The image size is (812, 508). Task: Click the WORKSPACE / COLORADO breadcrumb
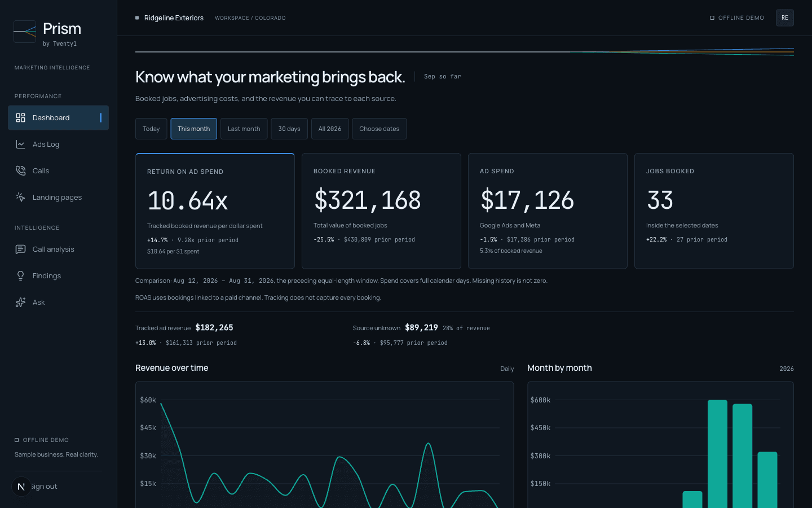pyautogui.click(x=250, y=18)
